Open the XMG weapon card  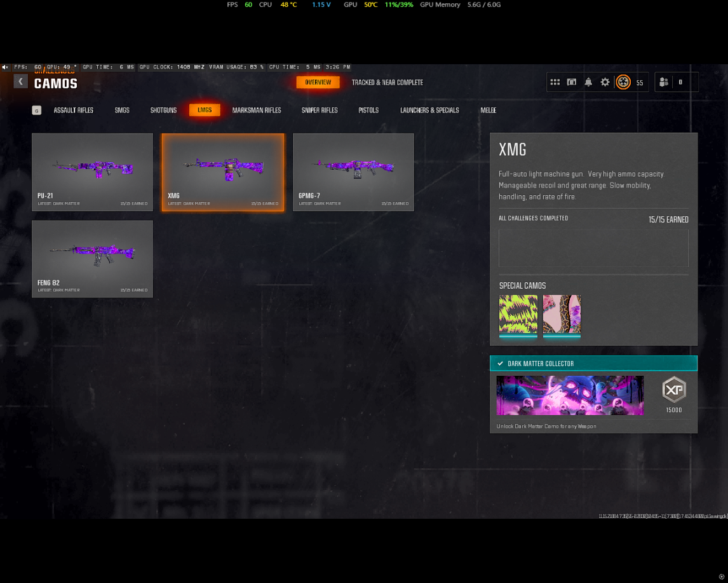pyautogui.click(x=223, y=172)
